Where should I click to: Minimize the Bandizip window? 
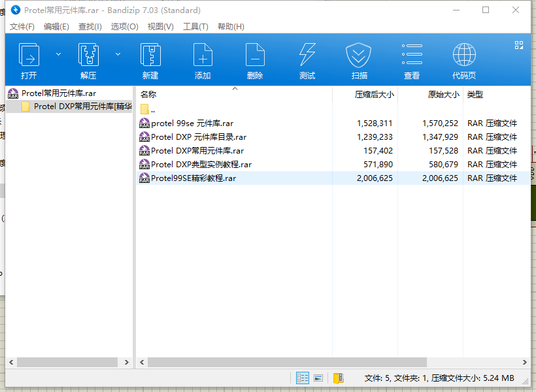pyautogui.click(x=456, y=10)
